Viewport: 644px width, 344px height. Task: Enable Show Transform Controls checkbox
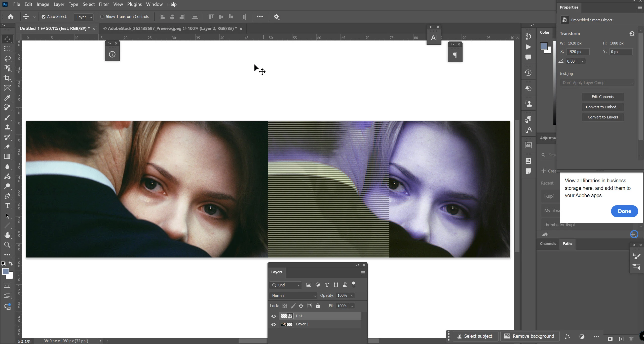tap(102, 17)
